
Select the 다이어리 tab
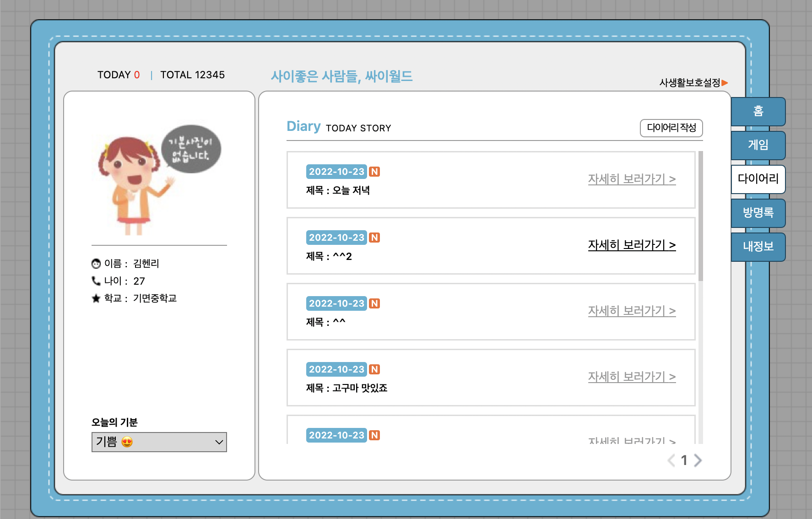click(758, 179)
